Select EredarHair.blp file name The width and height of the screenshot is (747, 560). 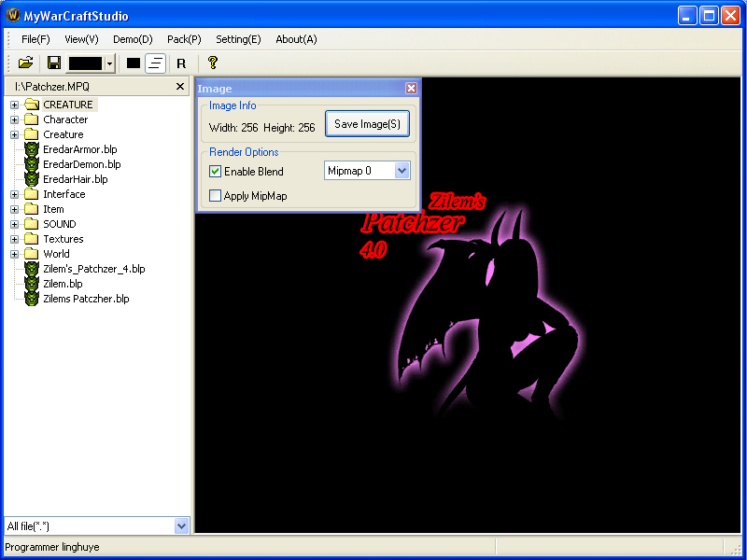pyautogui.click(x=76, y=179)
